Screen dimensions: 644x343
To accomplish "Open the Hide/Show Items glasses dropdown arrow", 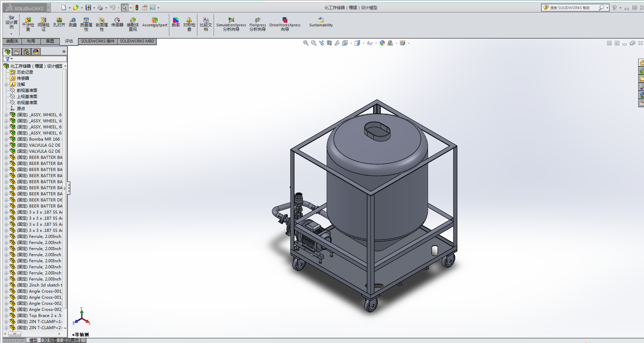I will (376, 43).
